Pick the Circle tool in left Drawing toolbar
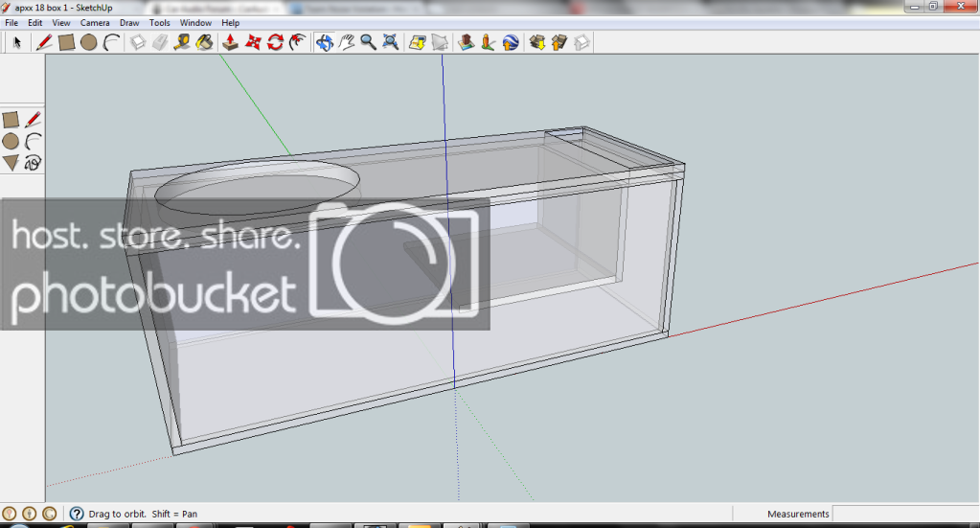The image size is (980, 528). click(11, 141)
